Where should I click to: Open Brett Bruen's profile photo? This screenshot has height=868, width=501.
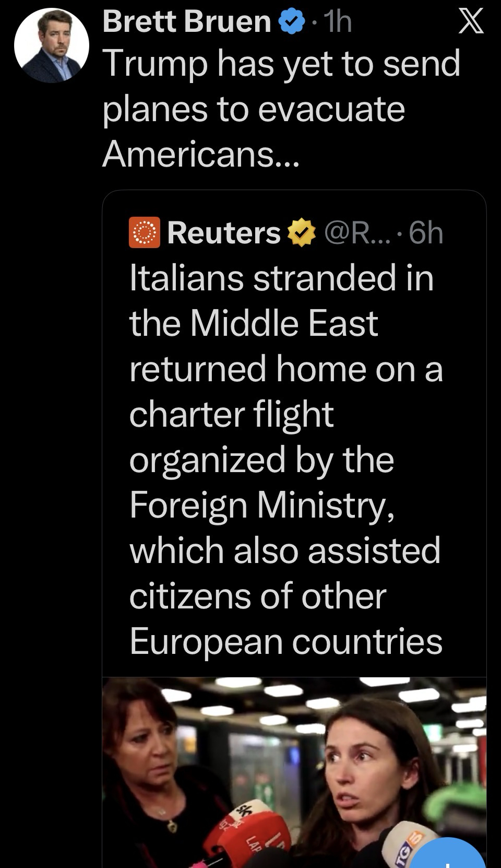point(52,45)
